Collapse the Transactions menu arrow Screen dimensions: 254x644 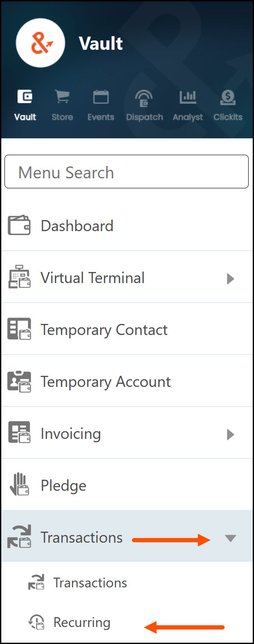(x=230, y=538)
